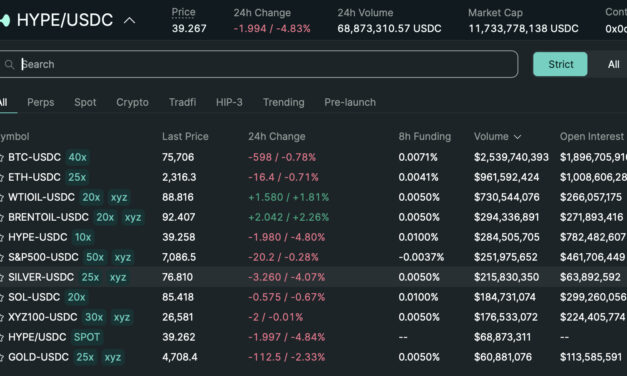Select the GOLD-USDC symbol
Image resolution: width=627 pixels, height=376 pixels.
(x=38, y=357)
